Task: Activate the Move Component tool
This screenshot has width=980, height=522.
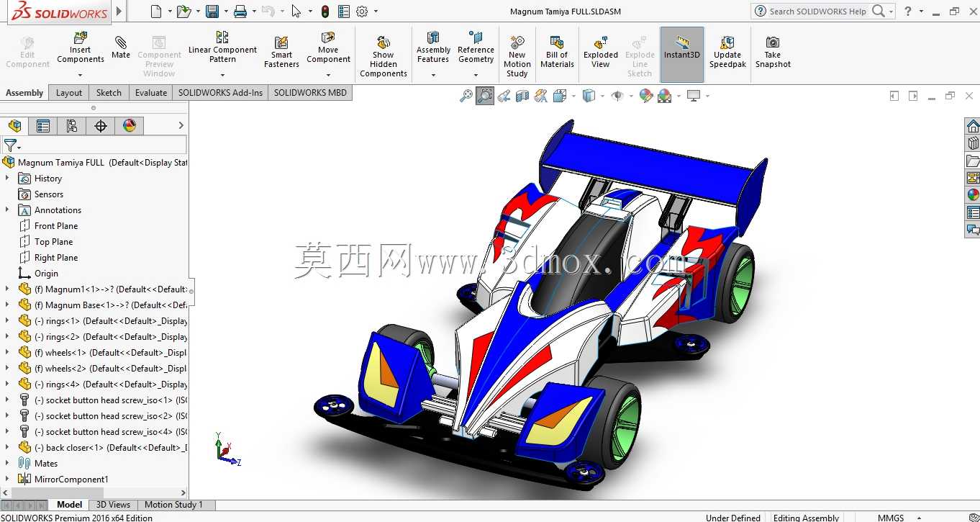Action: 328,48
